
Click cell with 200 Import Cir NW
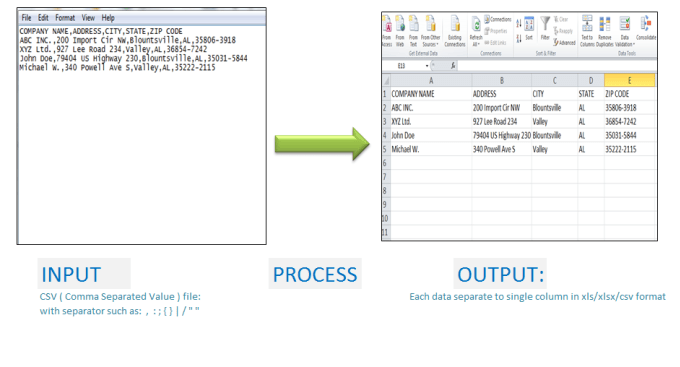(502, 108)
